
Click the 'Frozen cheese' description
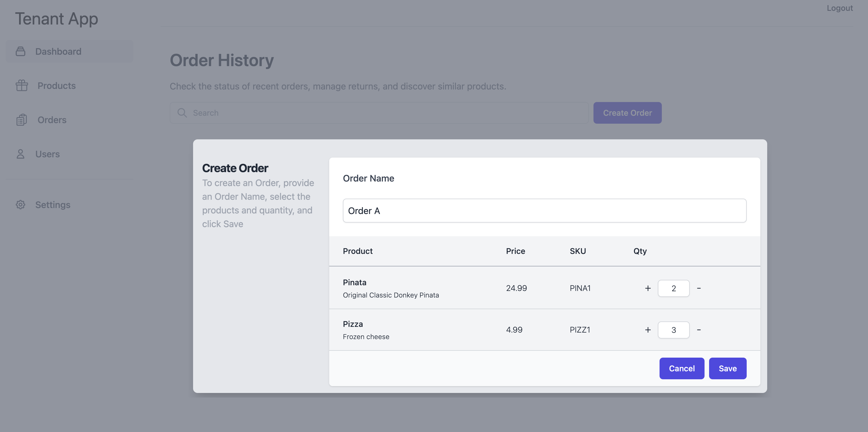(x=366, y=337)
